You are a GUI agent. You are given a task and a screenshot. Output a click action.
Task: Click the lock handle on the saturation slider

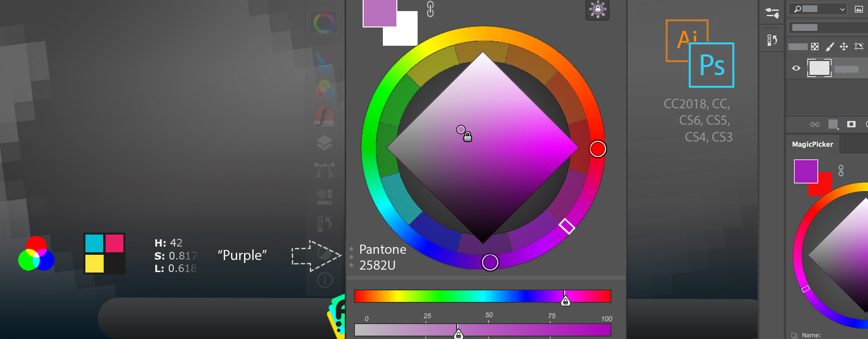click(459, 334)
